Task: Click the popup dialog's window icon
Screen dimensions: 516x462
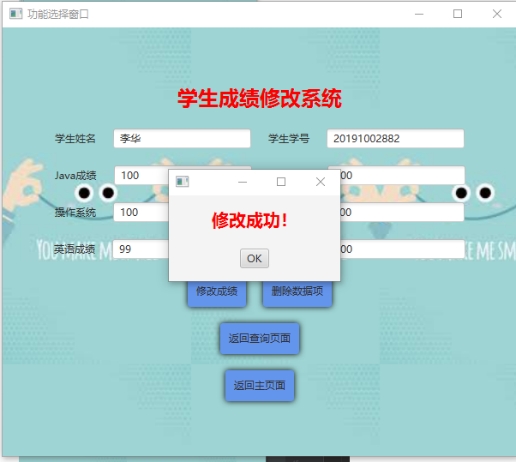Action: coord(182,182)
